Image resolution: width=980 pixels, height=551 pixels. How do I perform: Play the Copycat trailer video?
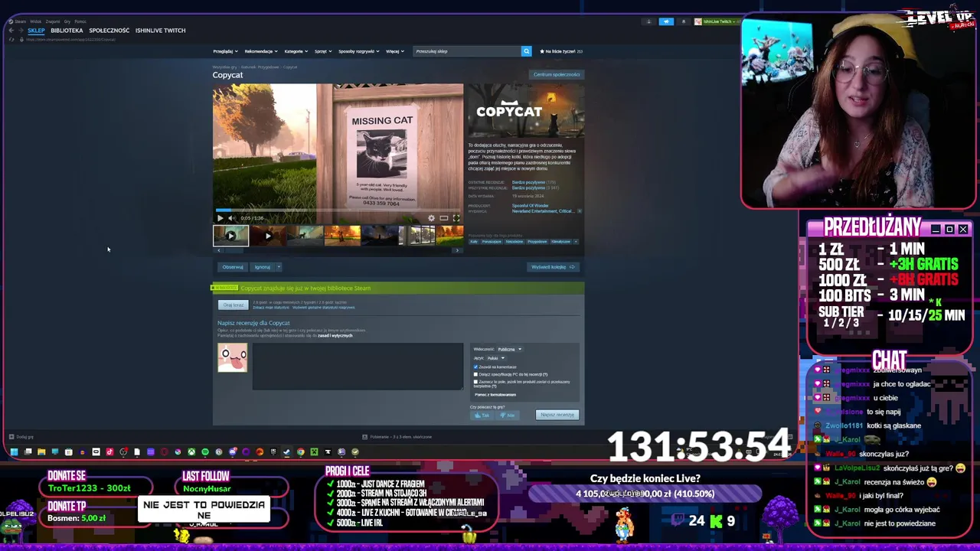click(x=220, y=218)
